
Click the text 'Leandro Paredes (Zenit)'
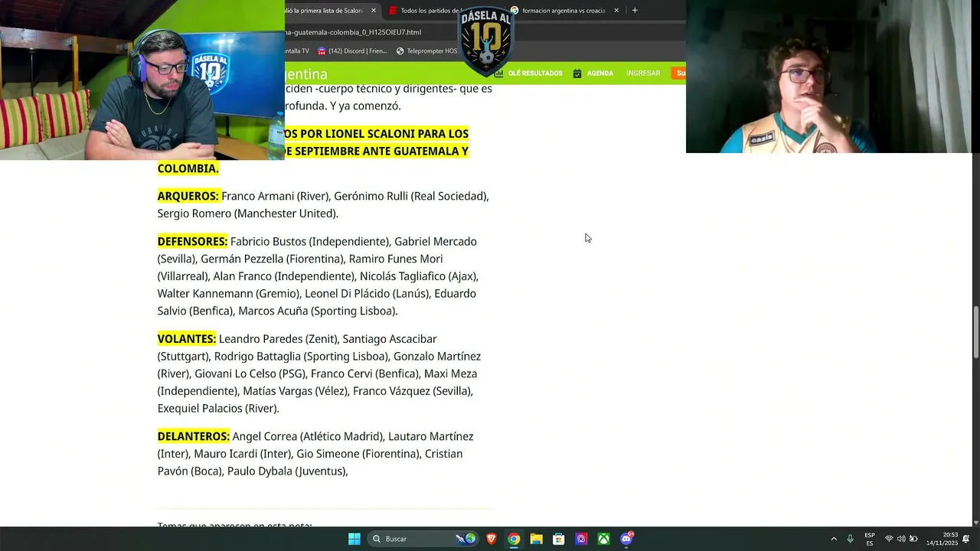tap(277, 338)
